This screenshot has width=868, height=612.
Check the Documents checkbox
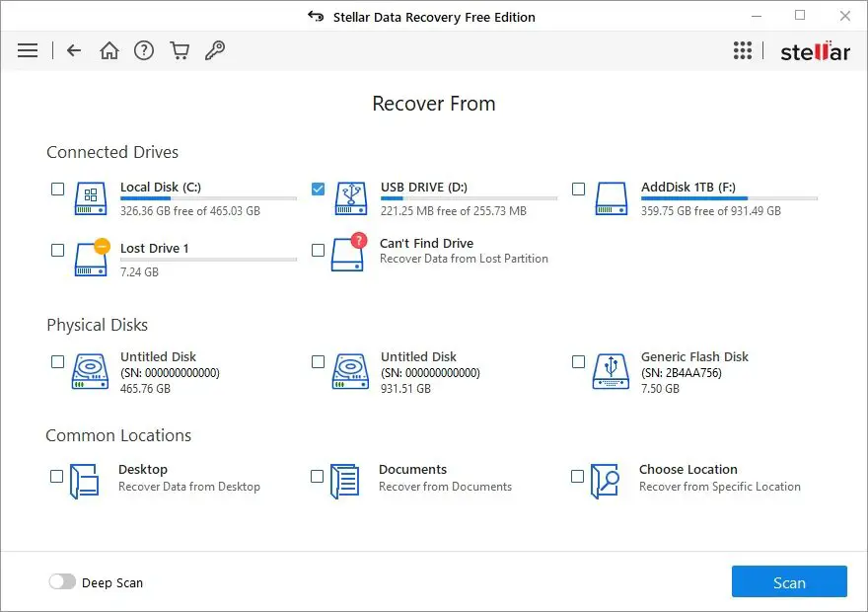point(317,477)
